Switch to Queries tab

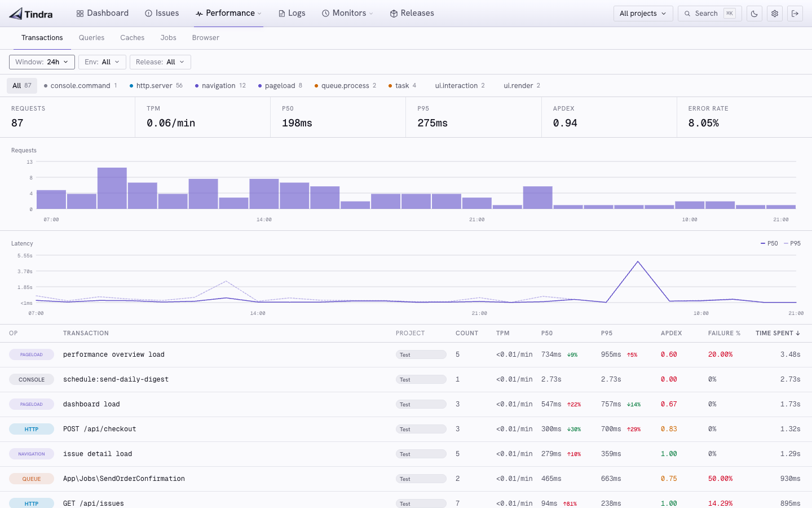pos(91,38)
